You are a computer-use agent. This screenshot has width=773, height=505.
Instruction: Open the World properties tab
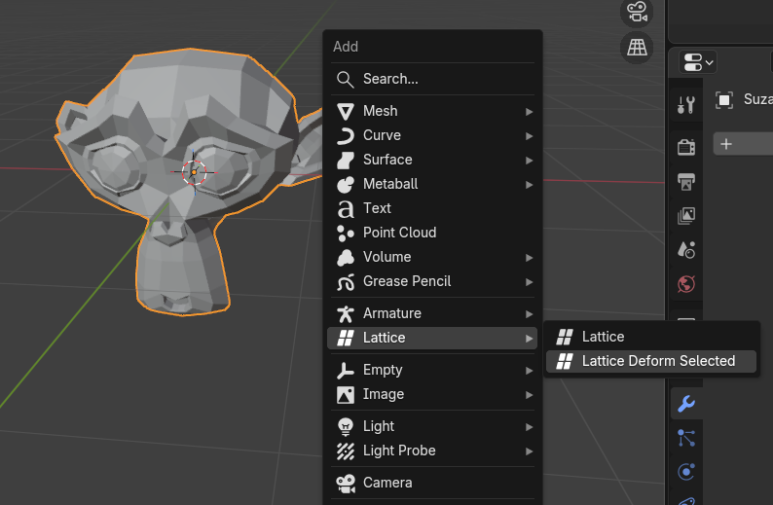[686, 284]
